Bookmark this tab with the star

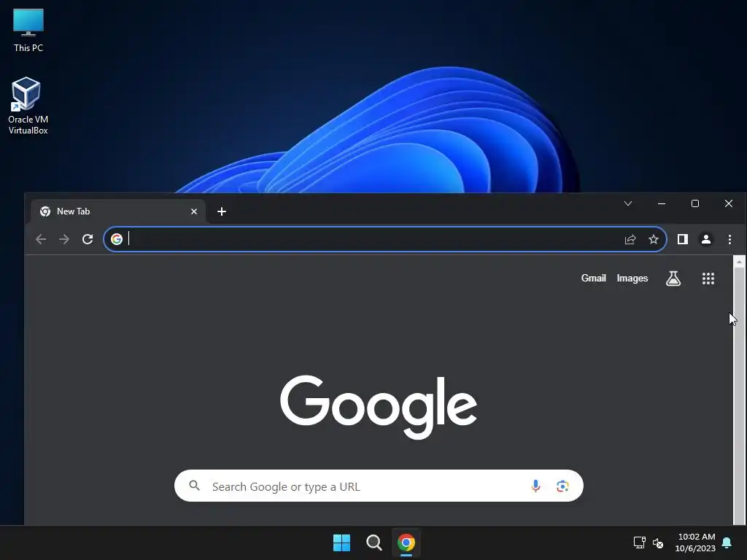tap(654, 239)
